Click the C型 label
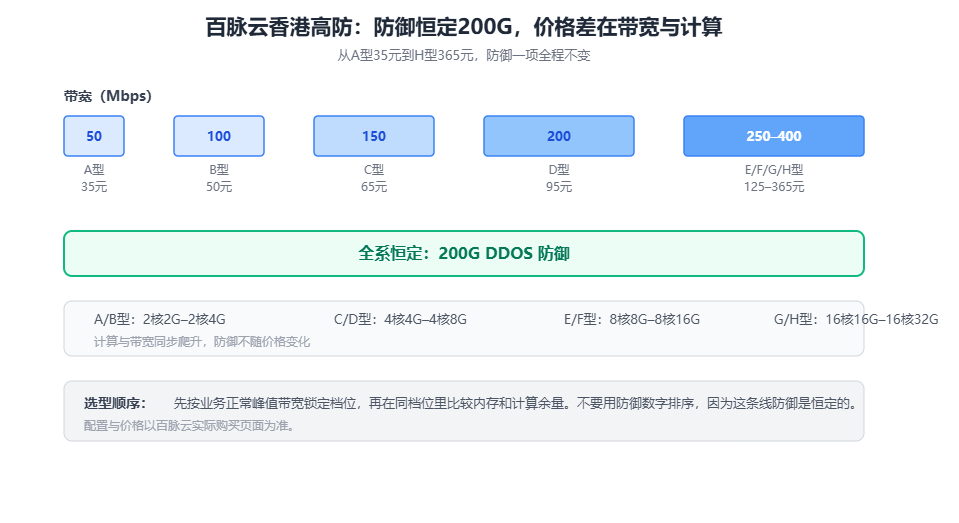This screenshot has width=959, height=523. (374, 169)
